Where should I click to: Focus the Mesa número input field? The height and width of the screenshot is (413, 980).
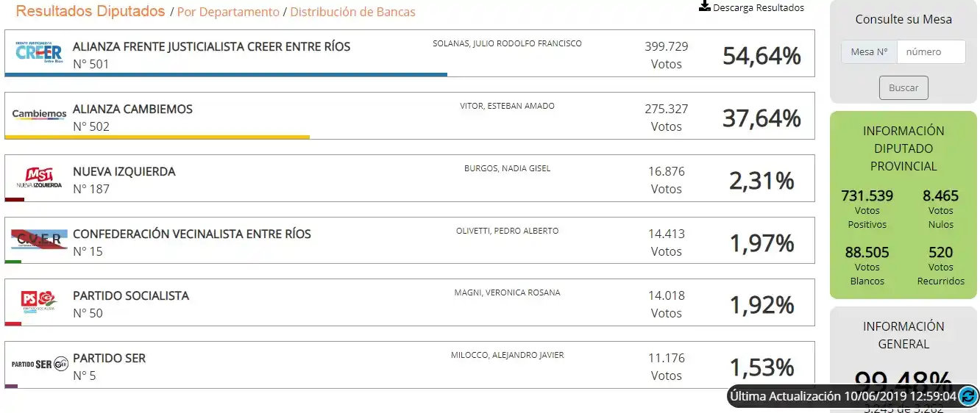point(930,52)
